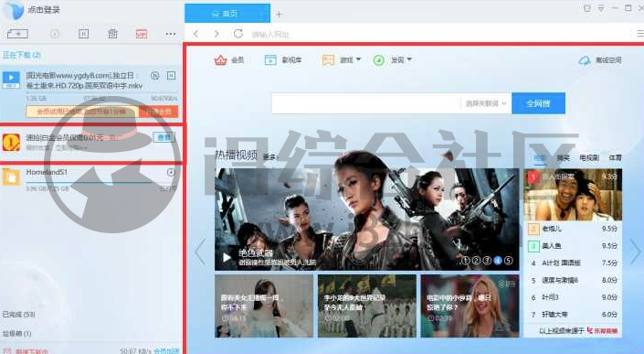Open the 垃圾箱 (1) recycle bin
644x354 pixels.
16,334
